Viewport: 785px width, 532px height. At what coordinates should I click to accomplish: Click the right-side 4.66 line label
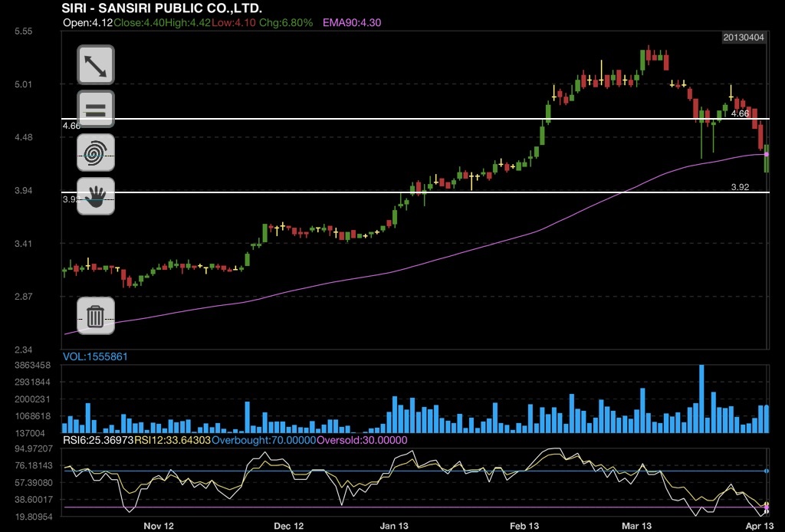(740, 113)
